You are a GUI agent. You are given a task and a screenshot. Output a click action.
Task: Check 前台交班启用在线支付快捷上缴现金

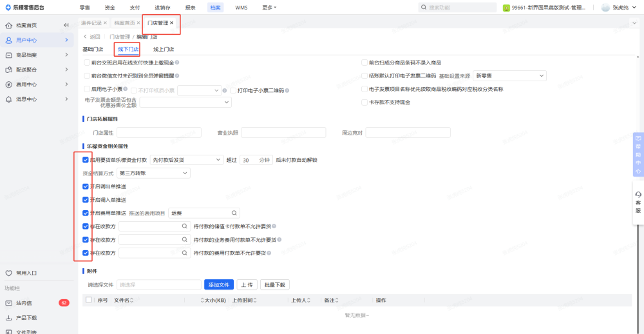[87, 63]
